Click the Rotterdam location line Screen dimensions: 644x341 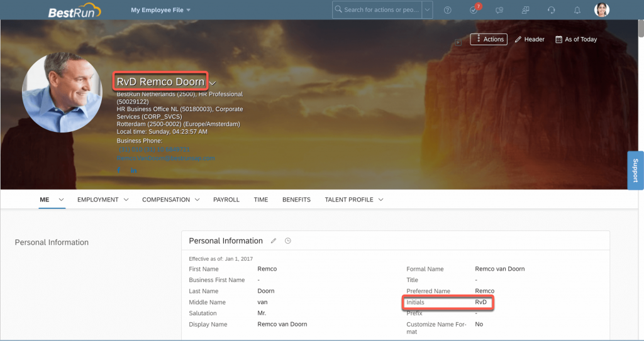(x=178, y=124)
